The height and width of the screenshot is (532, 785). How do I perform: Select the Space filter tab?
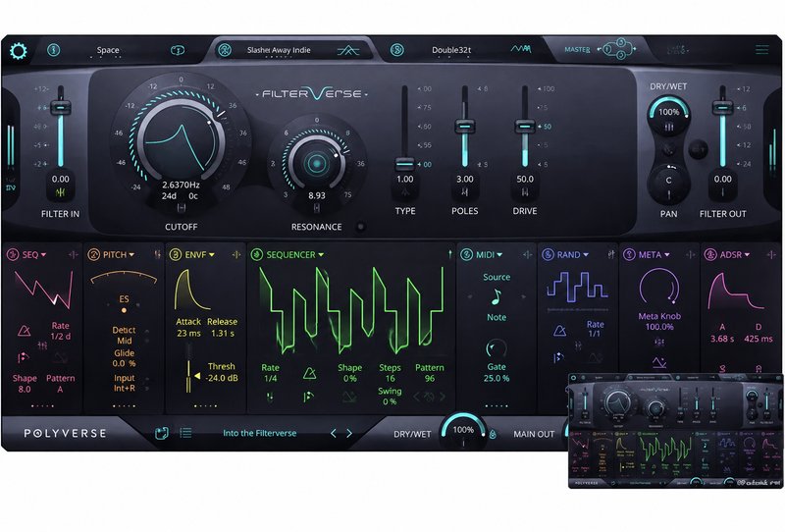[x=108, y=50]
